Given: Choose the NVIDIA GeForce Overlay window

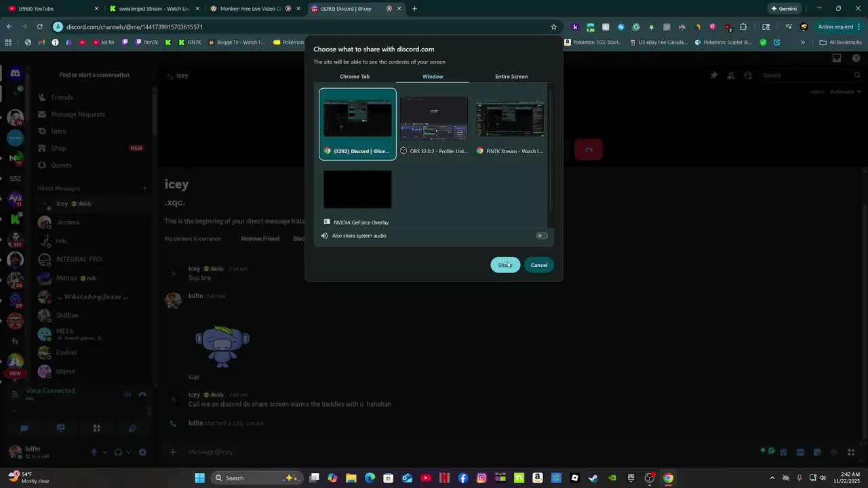Looking at the screenshot, I should coord(357,197).
